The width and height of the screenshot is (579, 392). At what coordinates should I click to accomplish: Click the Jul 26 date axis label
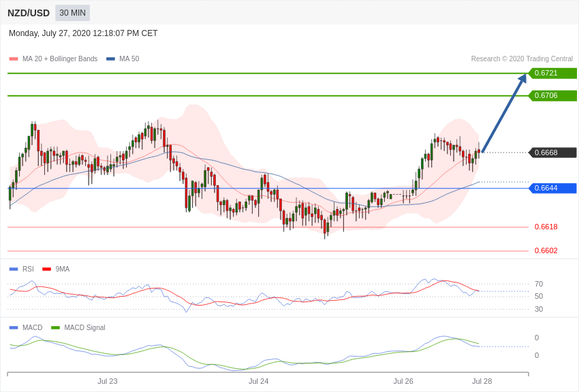point(403,381)
